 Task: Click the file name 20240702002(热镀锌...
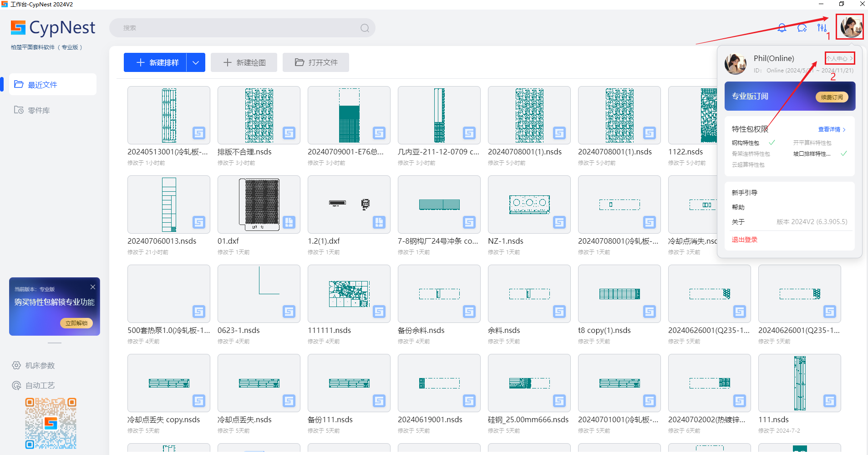pos(707,419)
